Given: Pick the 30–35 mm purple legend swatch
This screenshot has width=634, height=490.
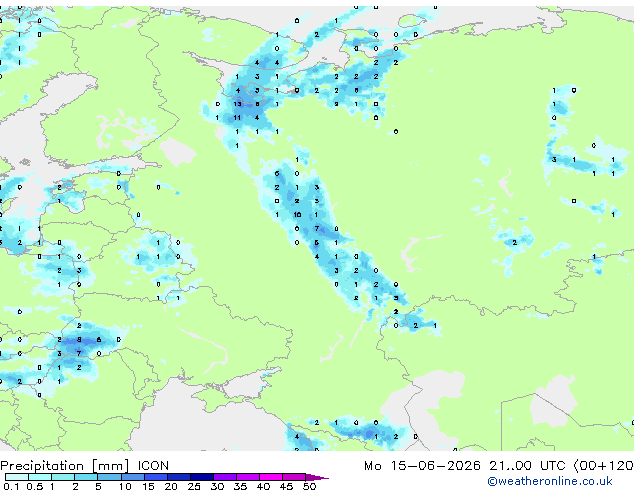Looking at the screenshot, I should (x=224, y=477).
